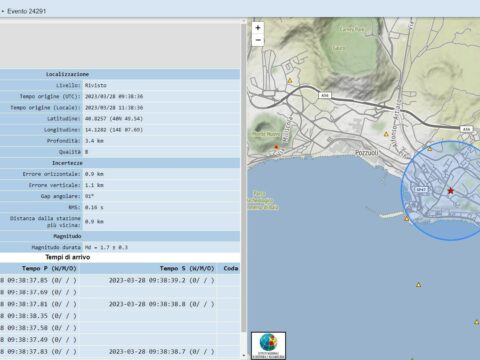Select the Tempo S column header
The height and width of the screenshot is (360, 480).
click(x=187, y=268)
